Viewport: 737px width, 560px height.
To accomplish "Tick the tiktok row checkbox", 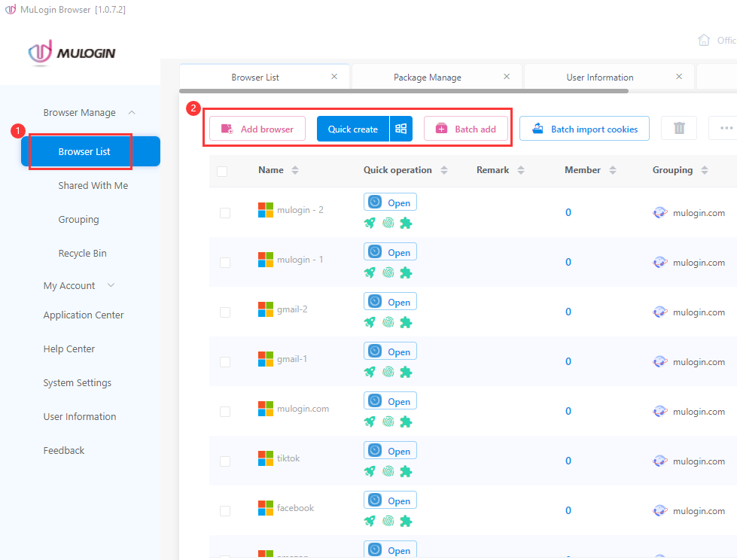I will pos(225,461).
